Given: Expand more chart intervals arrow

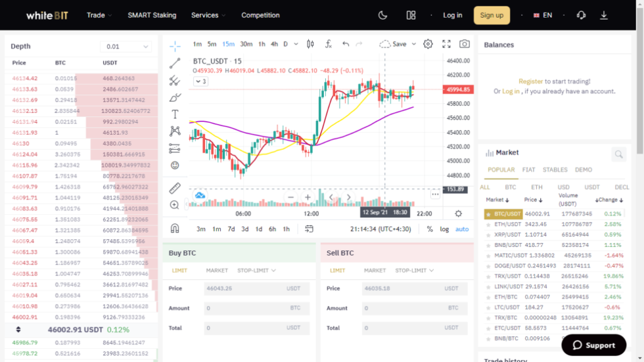Looking at the screenshot, I should [x=296, y=44].
